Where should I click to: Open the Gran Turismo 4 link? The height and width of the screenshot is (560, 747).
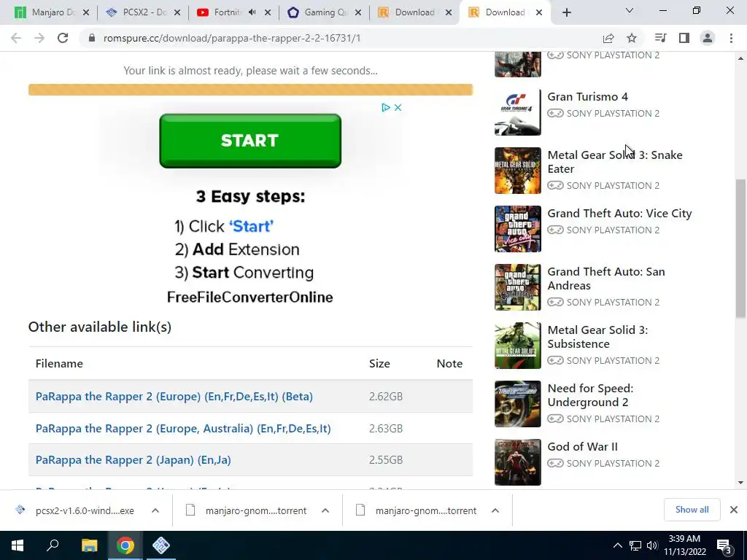(x=587, y=97)
